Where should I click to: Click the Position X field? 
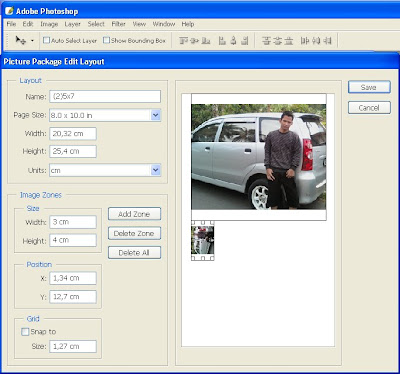pyautogui.click(x=73, y=278)
